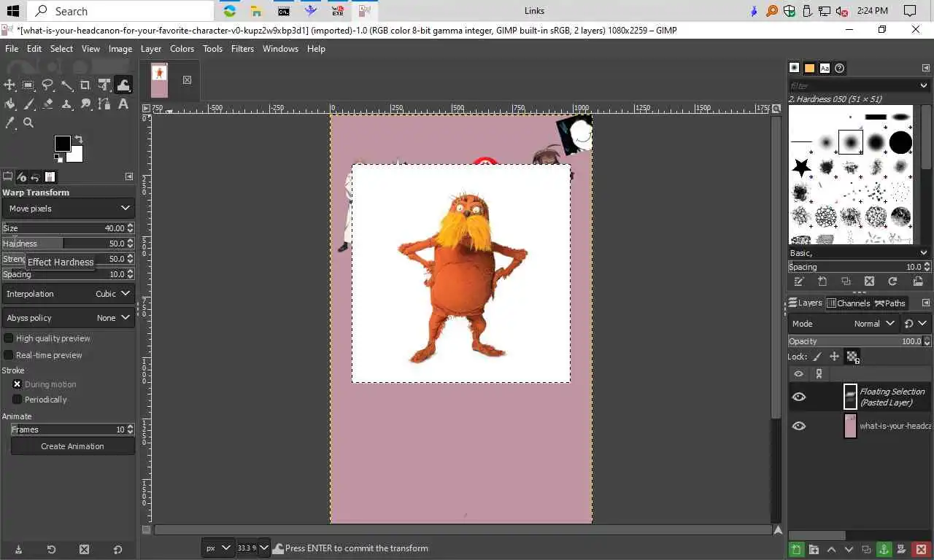Toggle lock alpha channel

(852, 357)
